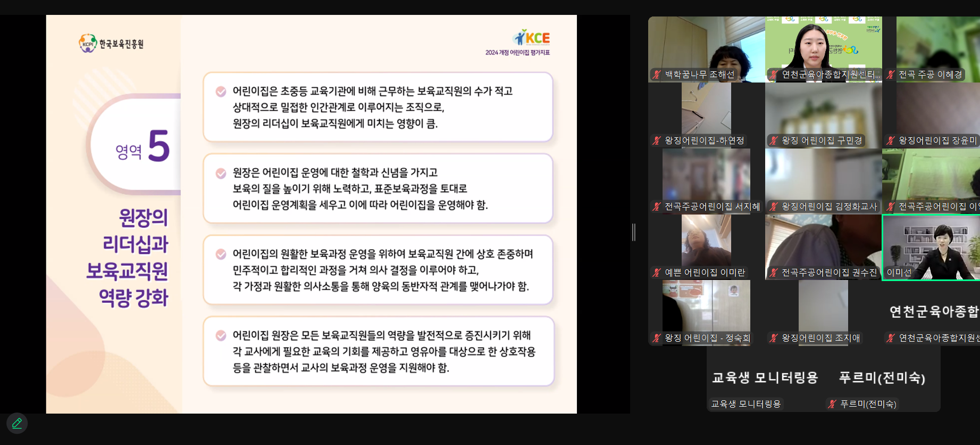The width and height of the screenshot is (980, 445).
Task: Select active speaker tile 이미선
Action: click(931, 248)
